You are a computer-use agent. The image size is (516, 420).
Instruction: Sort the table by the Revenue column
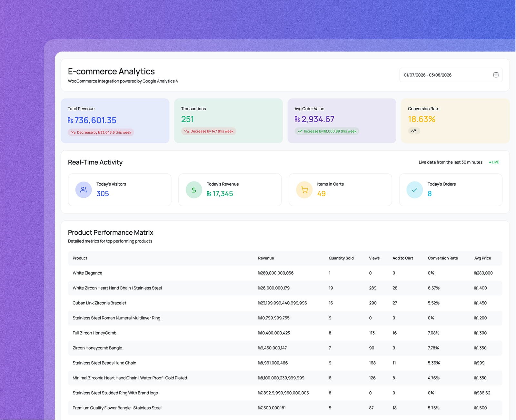click(266, 258)
